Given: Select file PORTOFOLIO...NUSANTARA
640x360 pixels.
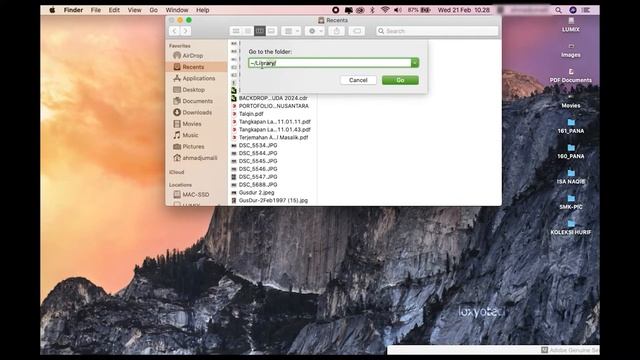Looking at the screenshot, I should click(272, 106).
